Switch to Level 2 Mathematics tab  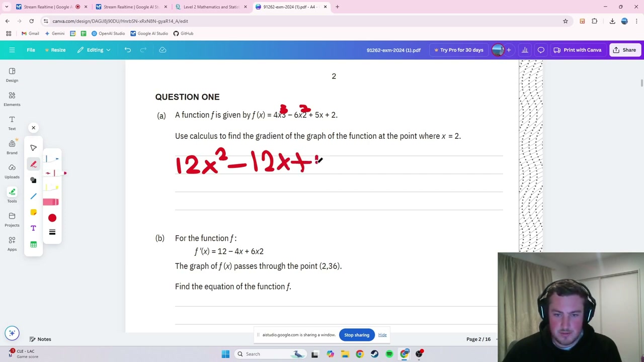point(210,7)
